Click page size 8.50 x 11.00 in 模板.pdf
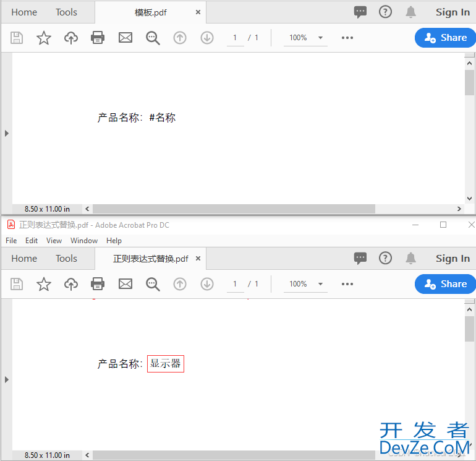Viewport: 476px width, 461px height. click(x=47, y=209)
